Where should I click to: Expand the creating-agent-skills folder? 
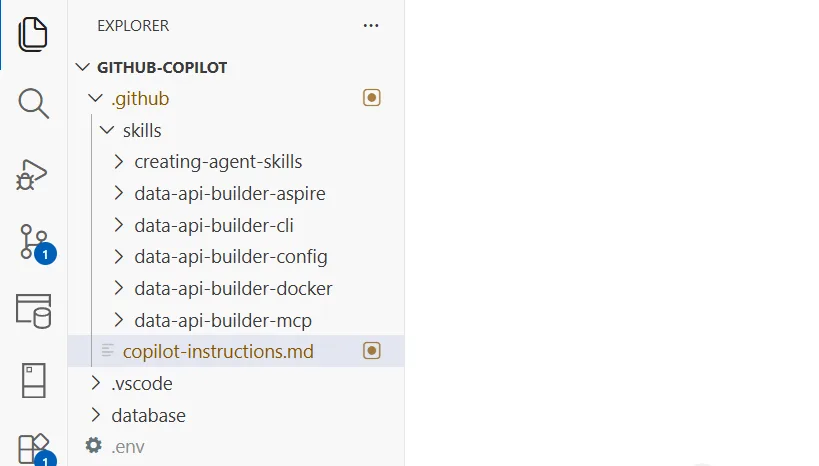click(119, 162)
